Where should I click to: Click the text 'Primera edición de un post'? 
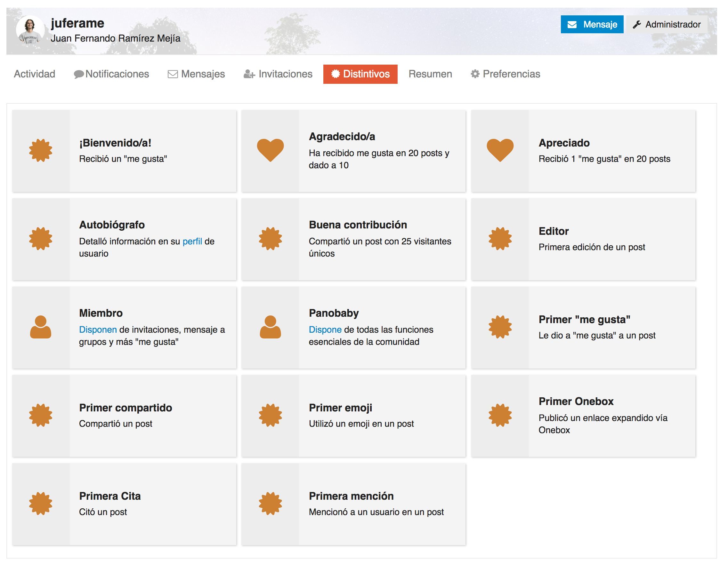[x=592, y=247]
